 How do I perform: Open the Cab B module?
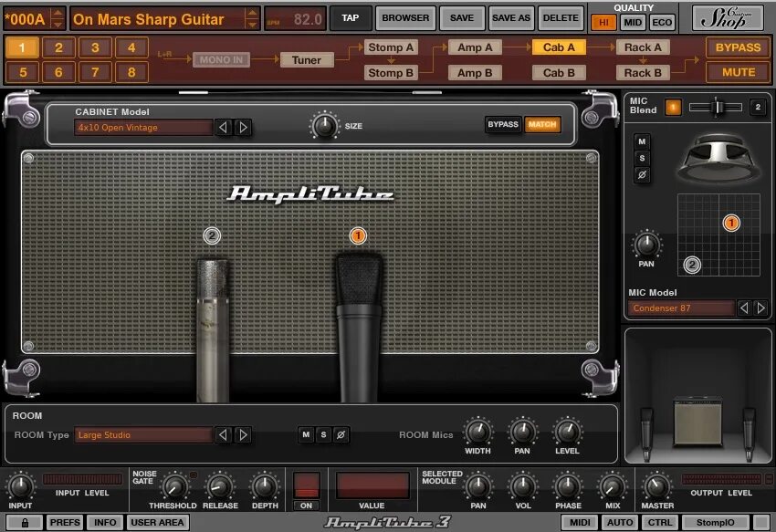tap(559, 73)
